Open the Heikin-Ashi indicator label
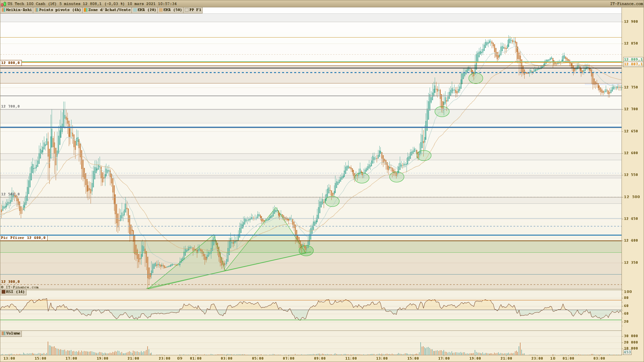The width and height of the screenshot is (644, 362). [x=19, y=10]
